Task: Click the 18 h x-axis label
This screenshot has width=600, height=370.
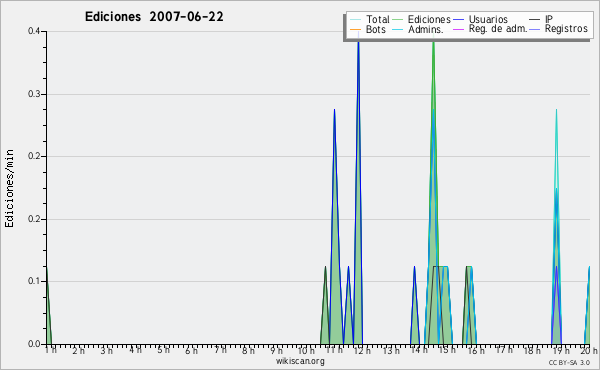Action: coord(532,351)
